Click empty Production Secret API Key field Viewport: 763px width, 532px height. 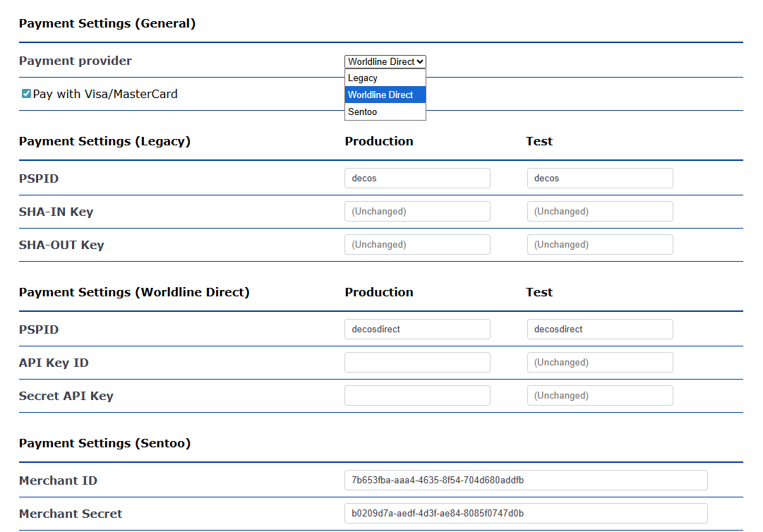tap(417, 395)
